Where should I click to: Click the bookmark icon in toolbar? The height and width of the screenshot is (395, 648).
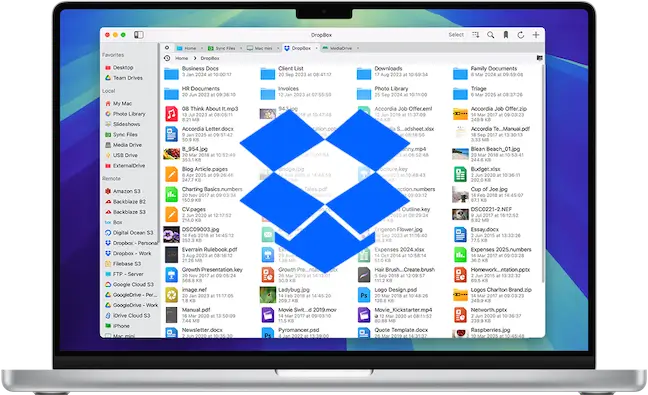(505, 35)
